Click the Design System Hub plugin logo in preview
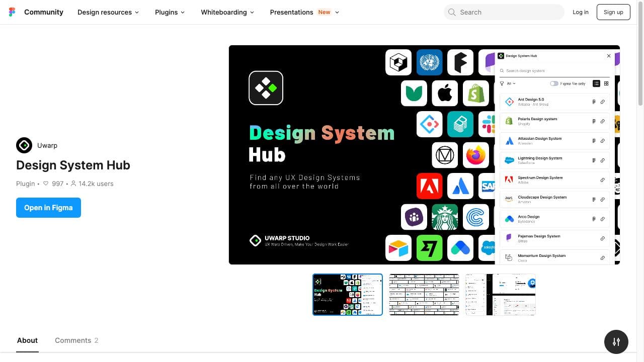 266,88
